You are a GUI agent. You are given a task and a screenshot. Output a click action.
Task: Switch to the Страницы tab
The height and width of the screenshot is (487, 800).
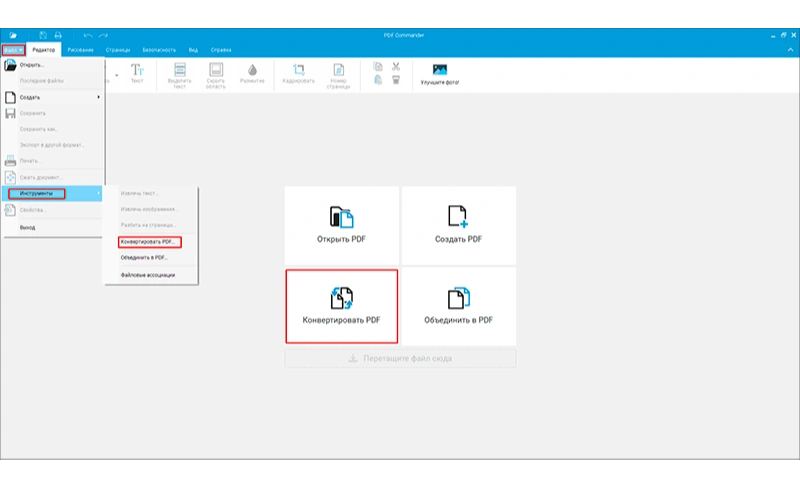[118, 50]
